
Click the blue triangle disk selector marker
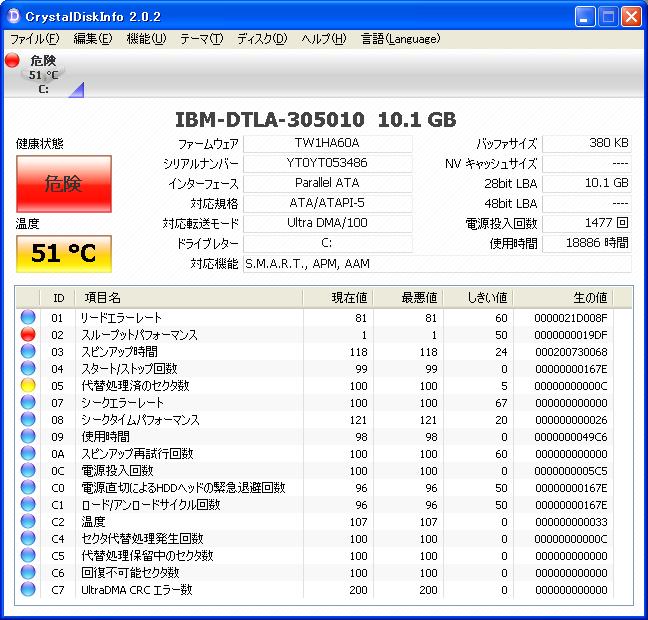point(76,90)
